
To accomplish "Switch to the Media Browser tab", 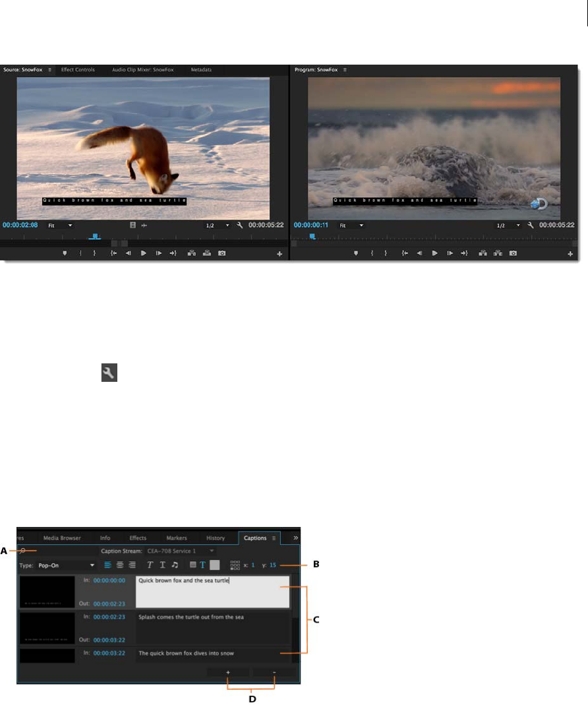I will tap(62, 537).
